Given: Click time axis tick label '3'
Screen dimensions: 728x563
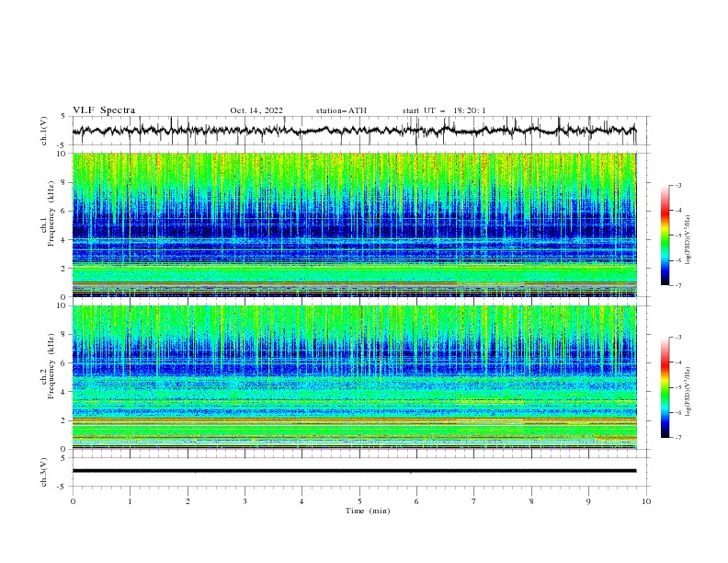Looking at the screenshot, I should [245, 501].
